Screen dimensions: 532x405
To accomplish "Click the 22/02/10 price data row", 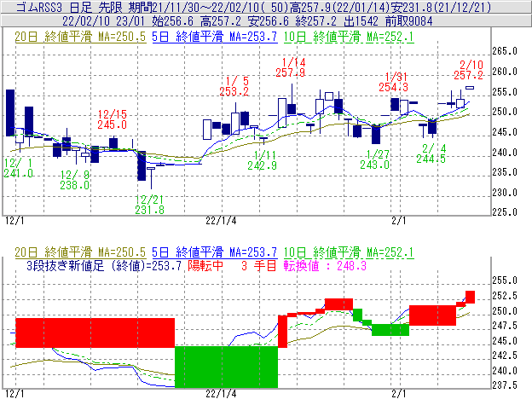I will (247, 21).
